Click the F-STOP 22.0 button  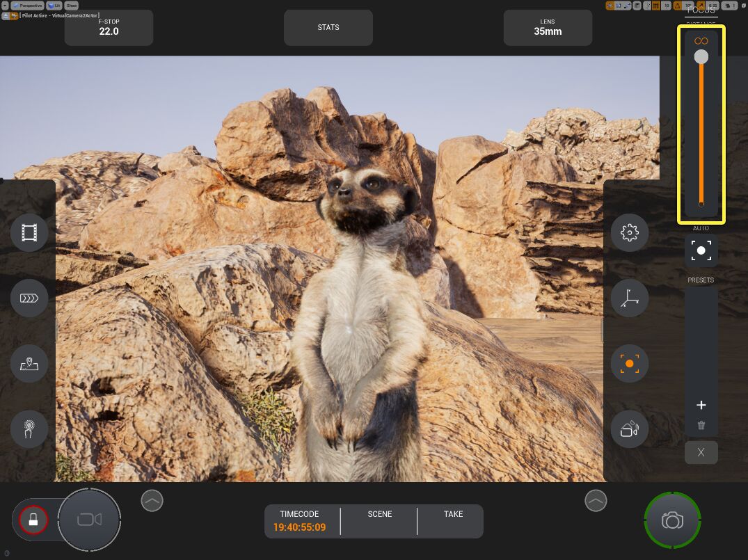[109, 28]
